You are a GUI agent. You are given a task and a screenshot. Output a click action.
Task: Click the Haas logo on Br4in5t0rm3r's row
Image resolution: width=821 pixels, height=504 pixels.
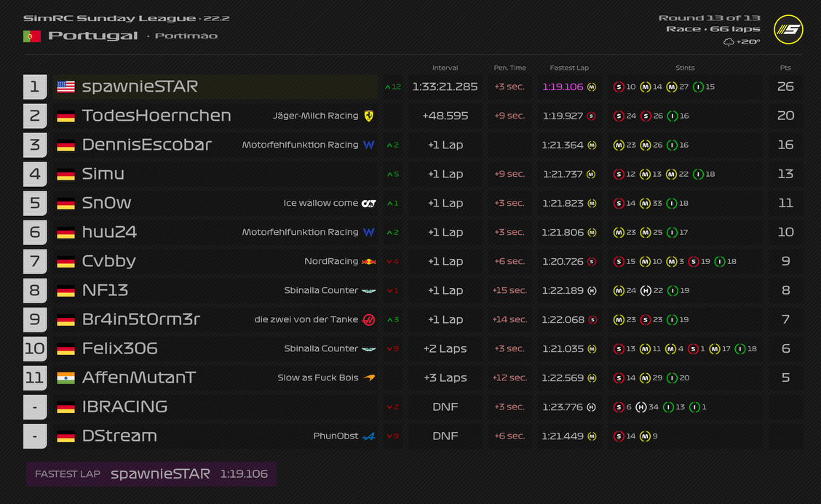tap(369, 319)
